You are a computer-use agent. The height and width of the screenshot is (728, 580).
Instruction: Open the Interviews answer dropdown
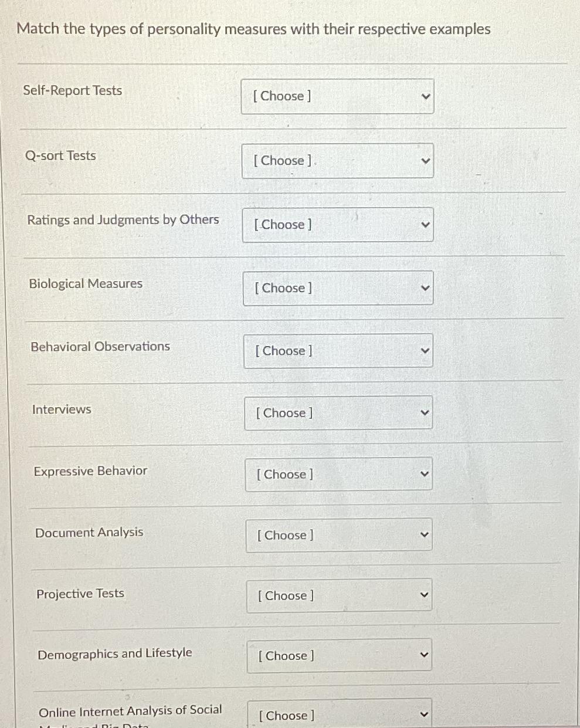coord(338,413)
